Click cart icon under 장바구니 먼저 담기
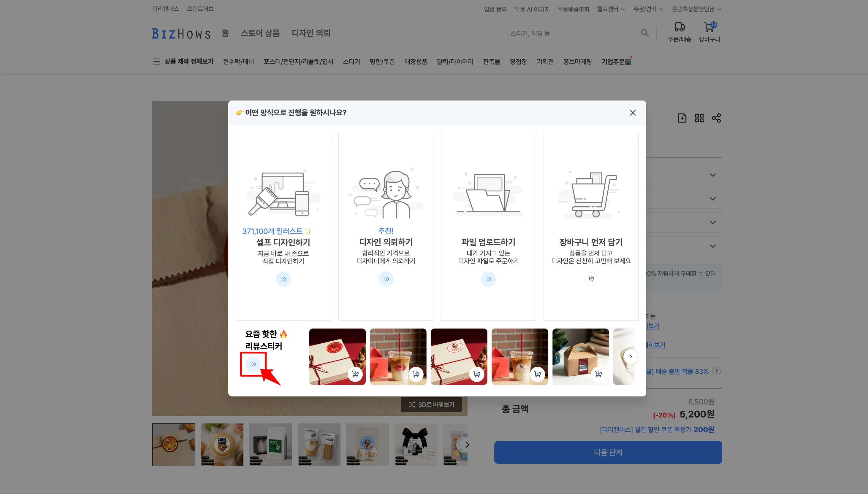Image resolution: width=868 pixels, height=494 pixels. coord(591,279)
